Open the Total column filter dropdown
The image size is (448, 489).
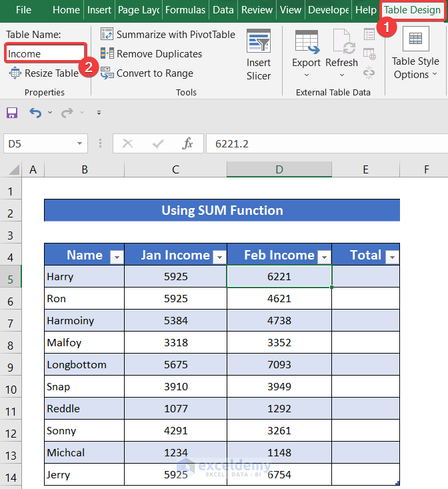pos(391,257)
